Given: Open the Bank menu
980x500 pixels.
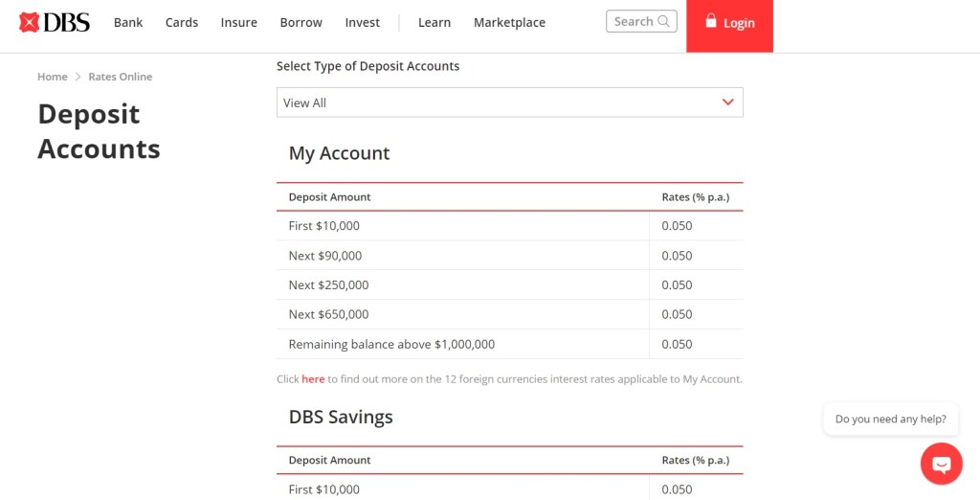Looking at the screenshot, I should (x=128, y=22).
